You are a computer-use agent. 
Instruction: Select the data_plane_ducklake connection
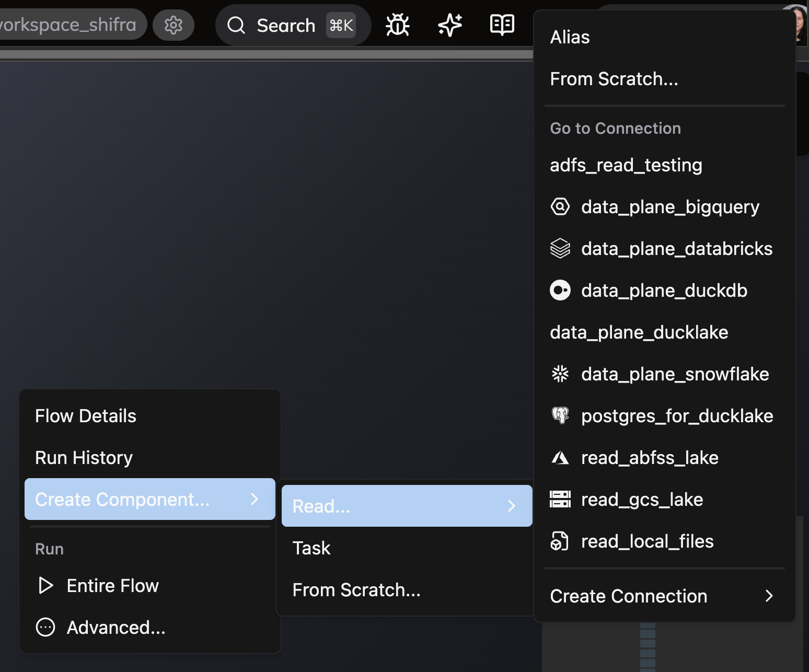coord(664,332)
